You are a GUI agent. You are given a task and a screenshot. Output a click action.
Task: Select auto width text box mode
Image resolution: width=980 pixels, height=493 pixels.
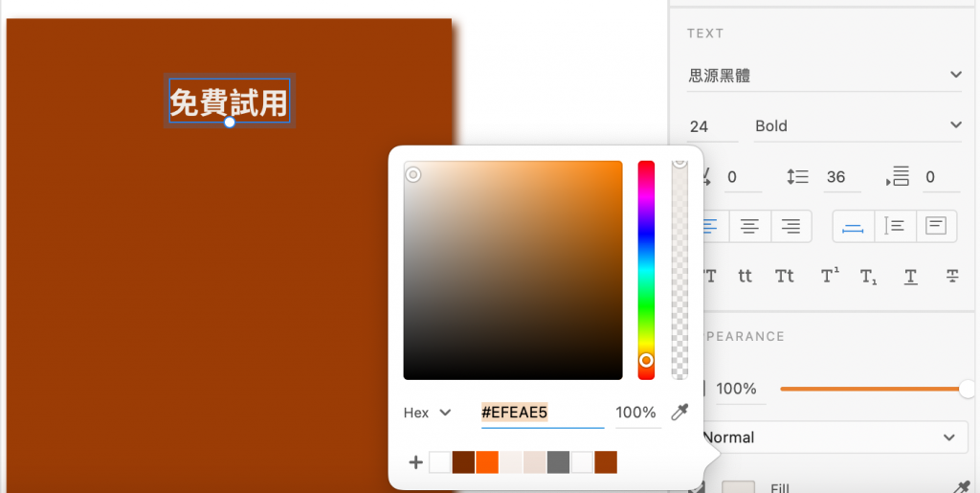[x=853, y=226]
